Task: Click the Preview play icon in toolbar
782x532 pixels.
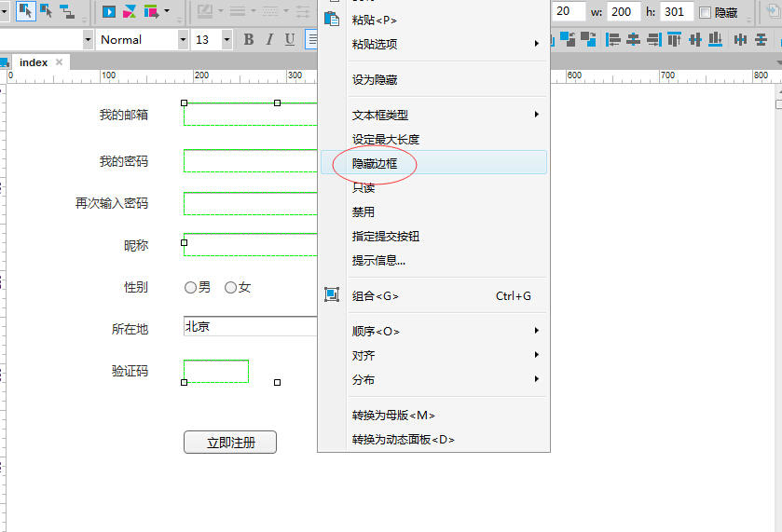Action: point(109,12)
